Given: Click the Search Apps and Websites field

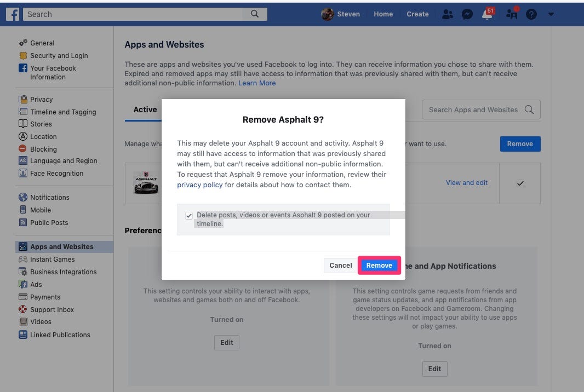Looking at the screenshot, I should (x=481, y=109).
